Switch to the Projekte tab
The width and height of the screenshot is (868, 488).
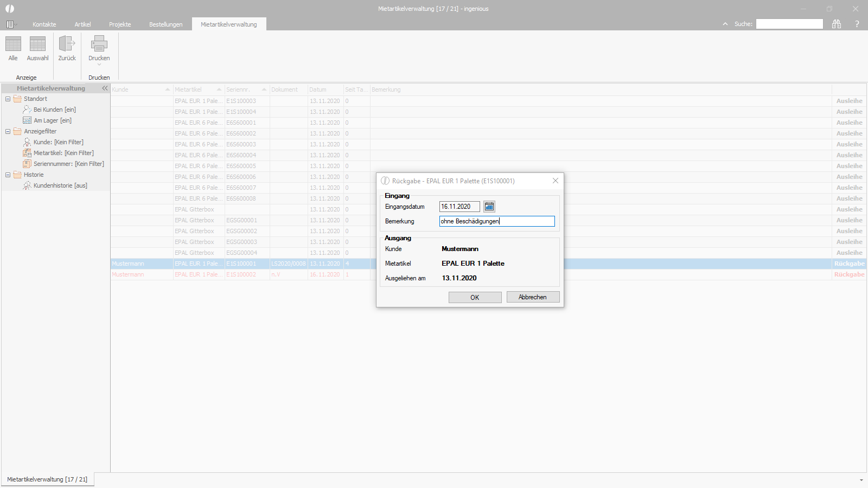(120, 24)
